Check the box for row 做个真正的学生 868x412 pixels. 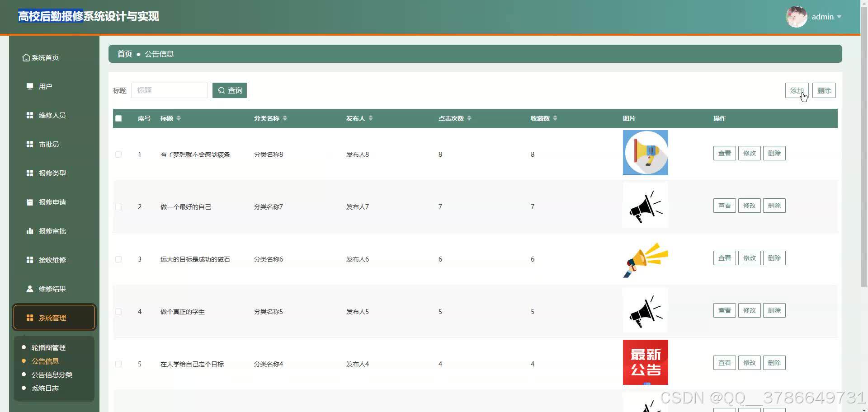click(118, 312)
